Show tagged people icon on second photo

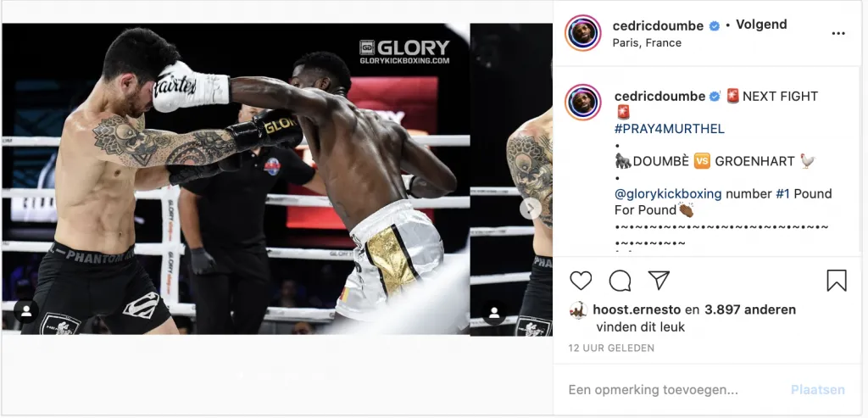tap(494, 314)
